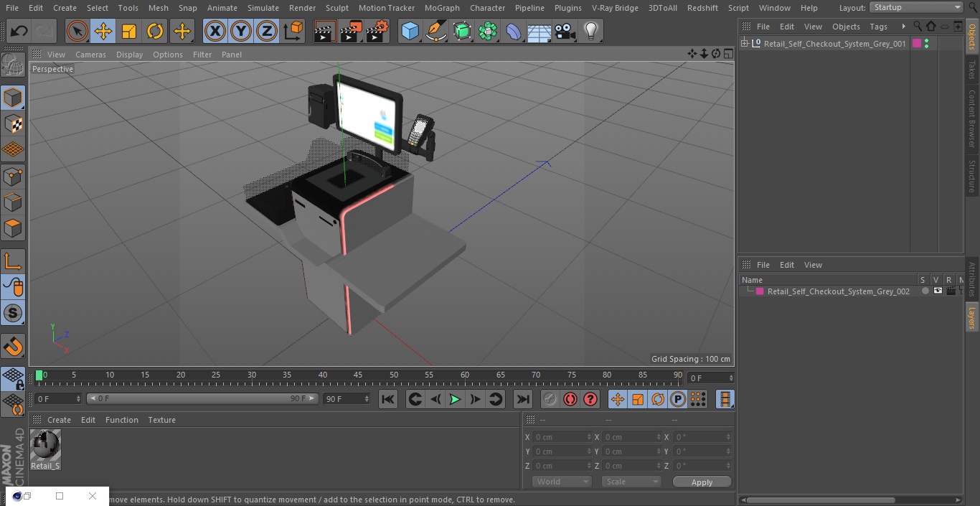Open the World coordinate dropdown
The image size is (980, 506).
pyautogui.click(x=562, y=482)
